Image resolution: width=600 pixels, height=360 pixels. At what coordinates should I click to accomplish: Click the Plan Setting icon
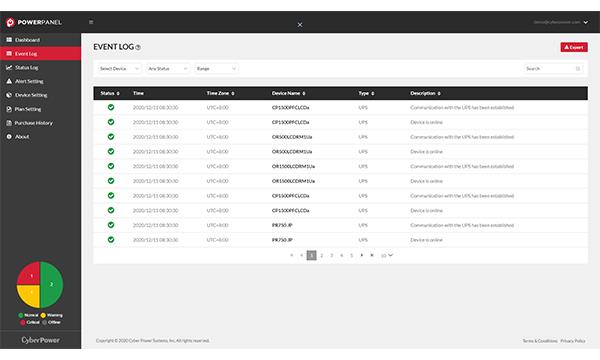click(9, 109)
